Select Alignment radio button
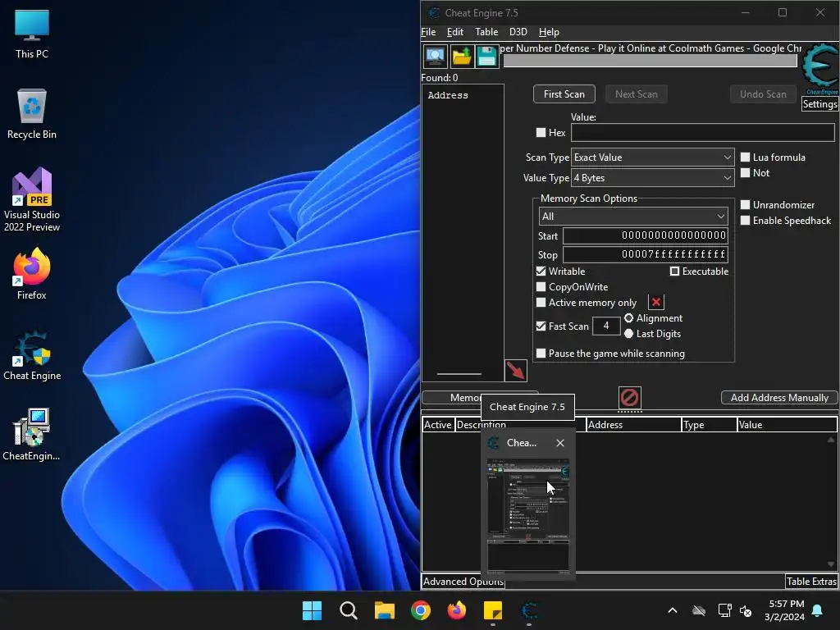The height and width of the screenshot is (630, 840). coord(628,317)
